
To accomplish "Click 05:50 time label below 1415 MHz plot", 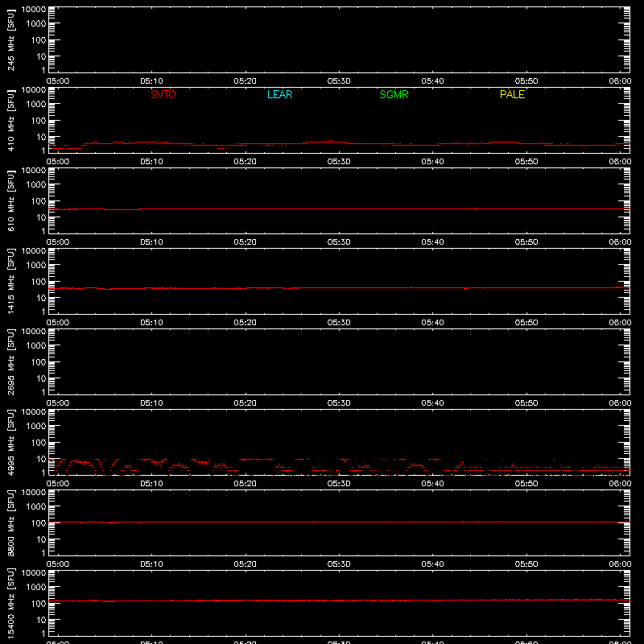I will coord(526,323).
